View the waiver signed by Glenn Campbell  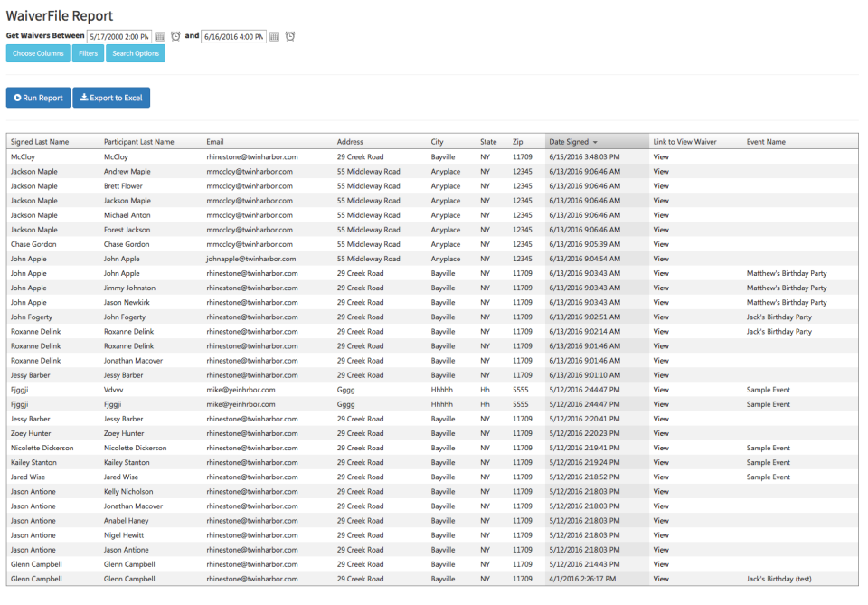(661, 564)
